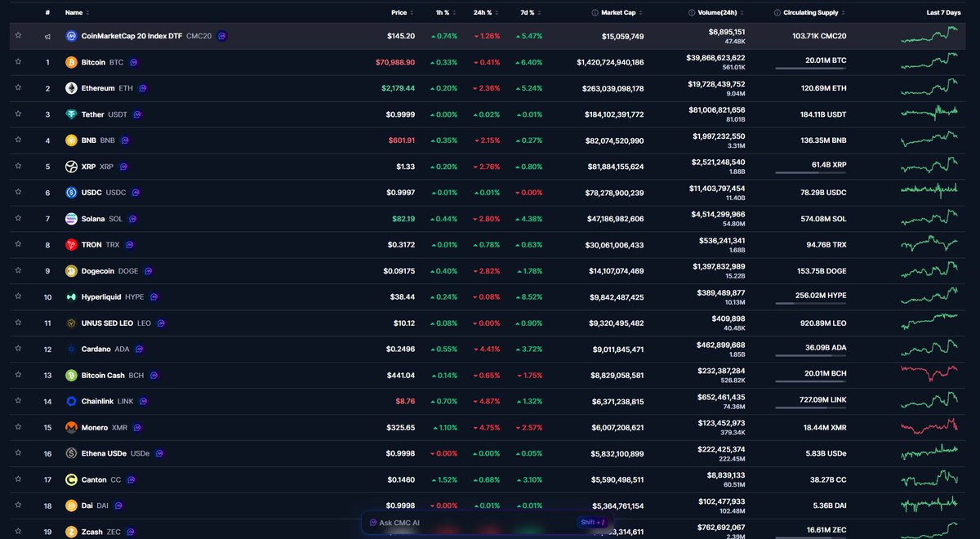
Task: Open the AI badge next to LEO symbol
Action: (161, 323)
